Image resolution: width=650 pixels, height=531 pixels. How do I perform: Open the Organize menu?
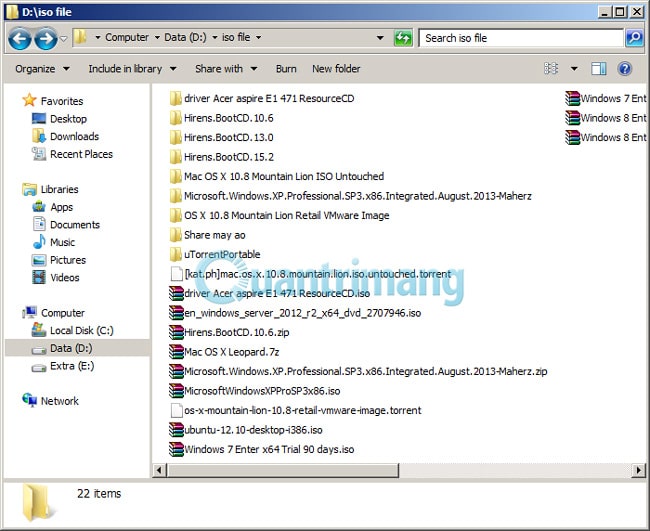(42, 69)
